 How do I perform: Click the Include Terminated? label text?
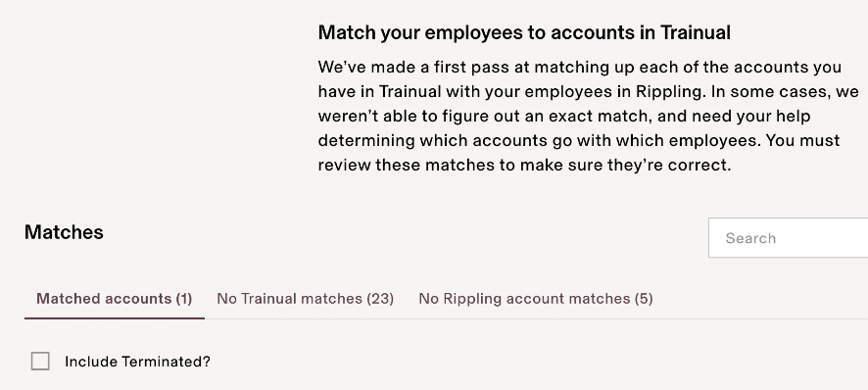137,362
